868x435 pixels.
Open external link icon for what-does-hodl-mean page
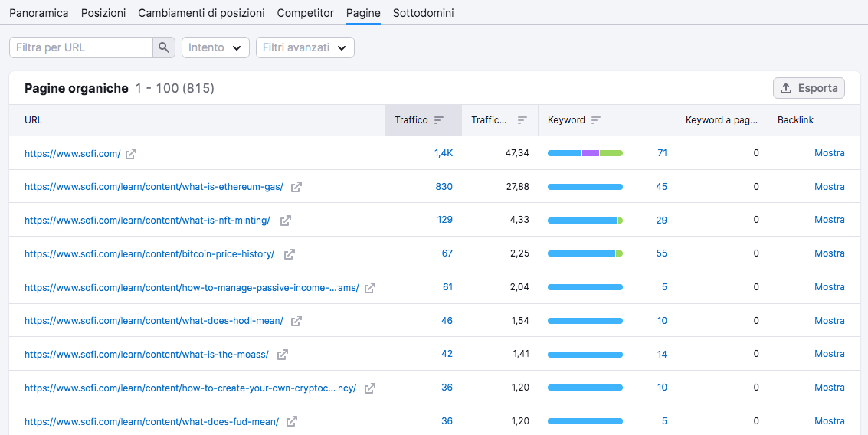pyautogui.click(x=296, y=321)
